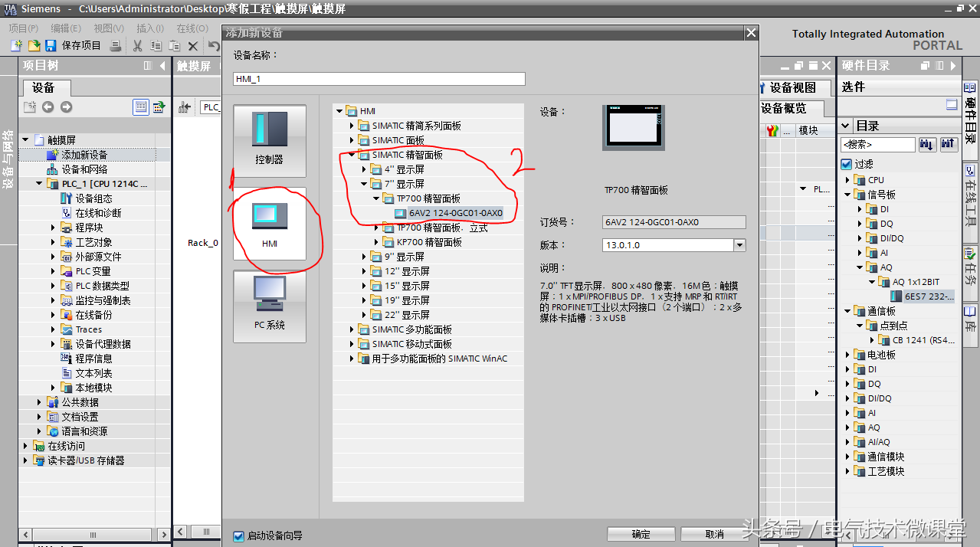This screenshot has width=980, height=547.
Task: Click the network view icon beside PLC dropdown
Action: 184,108
